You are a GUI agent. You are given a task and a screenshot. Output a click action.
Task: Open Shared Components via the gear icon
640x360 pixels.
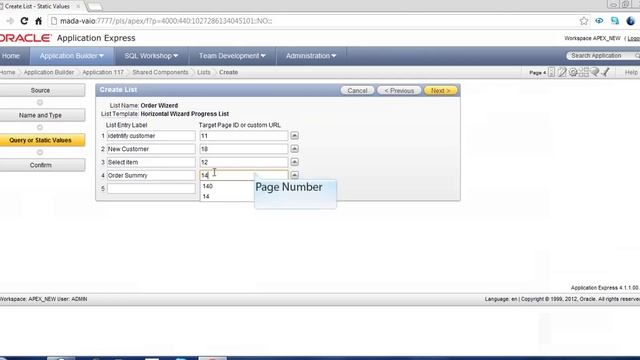click(573, 72)
